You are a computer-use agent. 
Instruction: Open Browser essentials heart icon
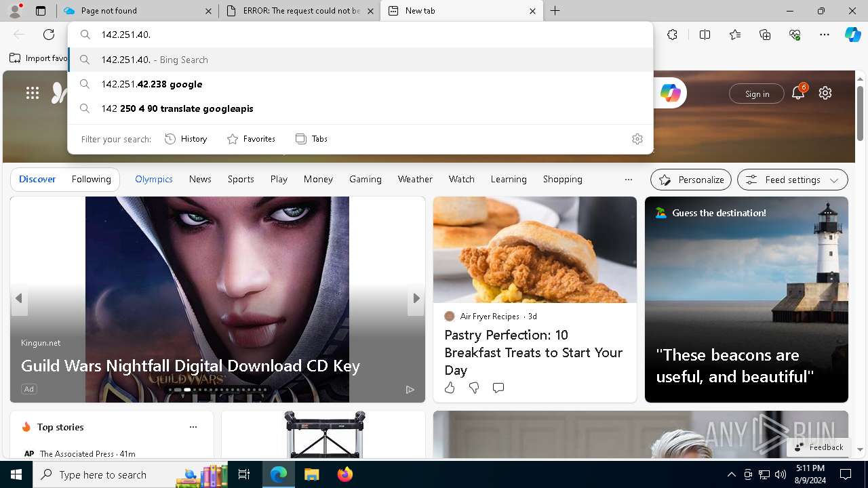click(x=795, y=35)
